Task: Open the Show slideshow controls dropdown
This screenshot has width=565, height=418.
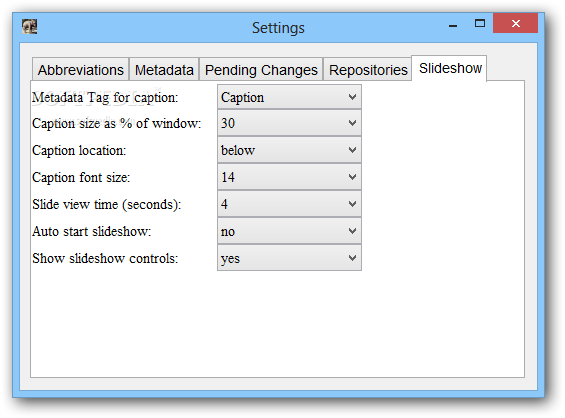Action: point(289,258)
